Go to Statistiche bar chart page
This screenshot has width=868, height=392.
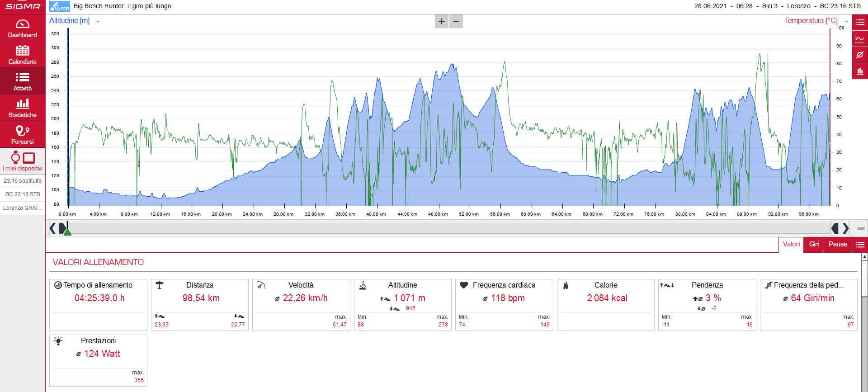point(23,108)
